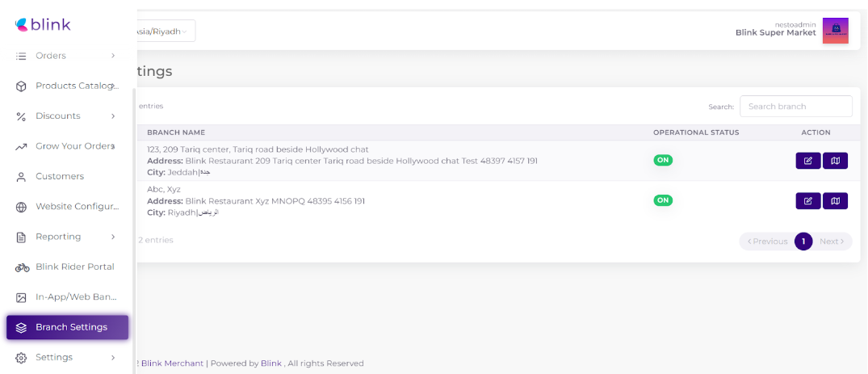Viewport: 868px width, 374px height.
Task: Click the edit icon for Jeddah branch
Action: click(807, 161)
